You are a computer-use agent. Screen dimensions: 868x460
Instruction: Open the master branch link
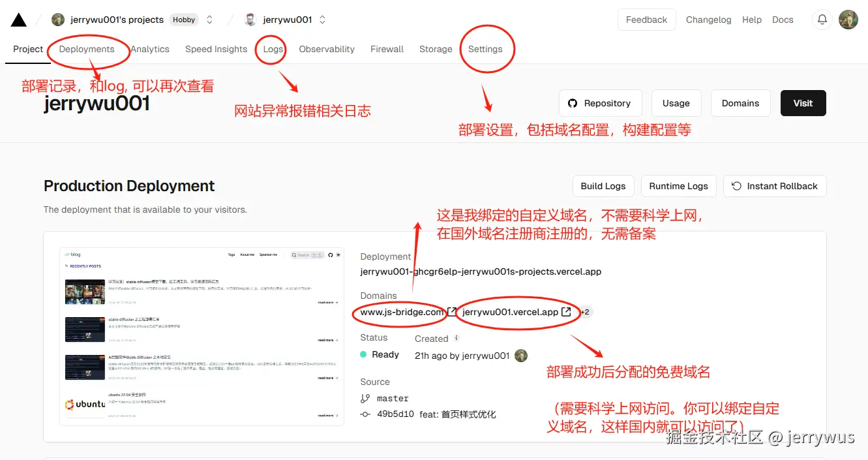tap(393, 398)
